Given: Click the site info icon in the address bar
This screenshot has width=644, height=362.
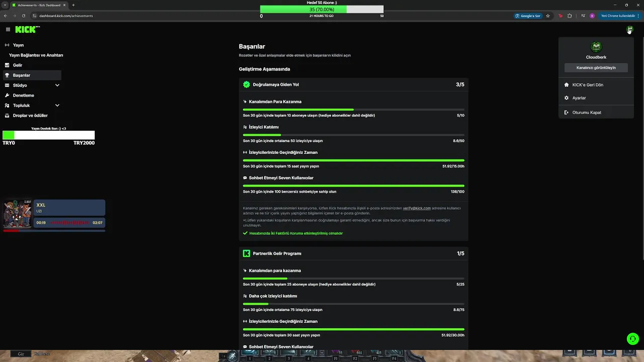Looking at the screenshot, I should click(34, 16).
